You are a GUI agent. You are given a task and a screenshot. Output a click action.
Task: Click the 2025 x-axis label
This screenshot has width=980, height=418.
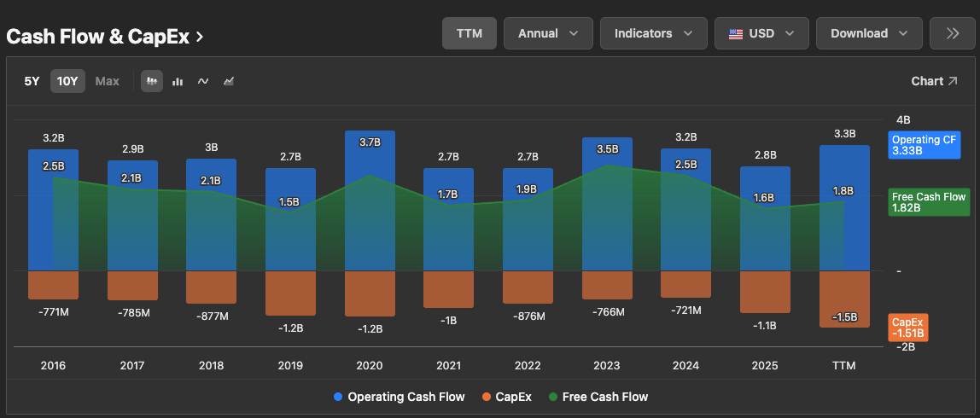pos(765,365)
